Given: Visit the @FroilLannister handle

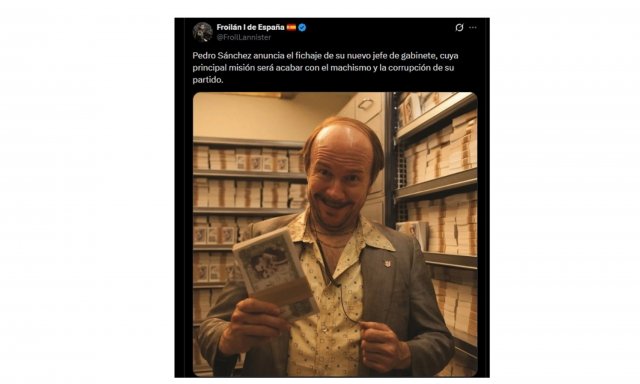Looking at the screenshot, I should [244, 37].
